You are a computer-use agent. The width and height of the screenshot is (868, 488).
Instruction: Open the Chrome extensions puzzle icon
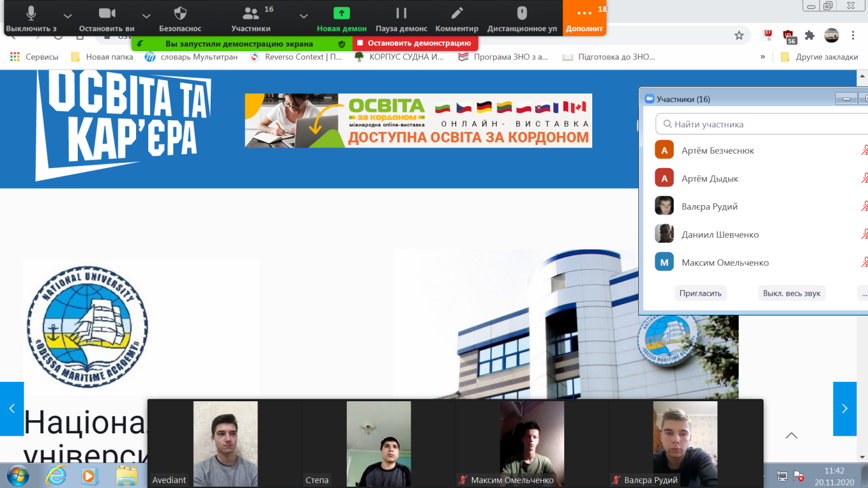pyautogui.click(x=810, y=36)
